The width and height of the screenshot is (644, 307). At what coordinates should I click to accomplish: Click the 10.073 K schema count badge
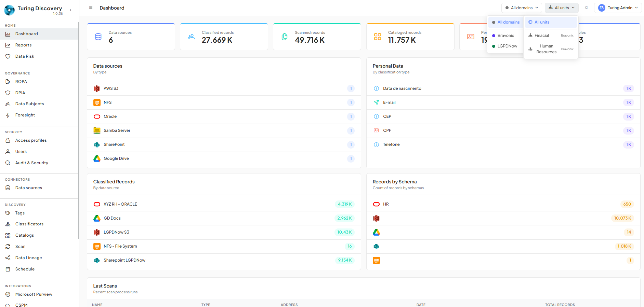pyautogui.click(x=622, y=218)
